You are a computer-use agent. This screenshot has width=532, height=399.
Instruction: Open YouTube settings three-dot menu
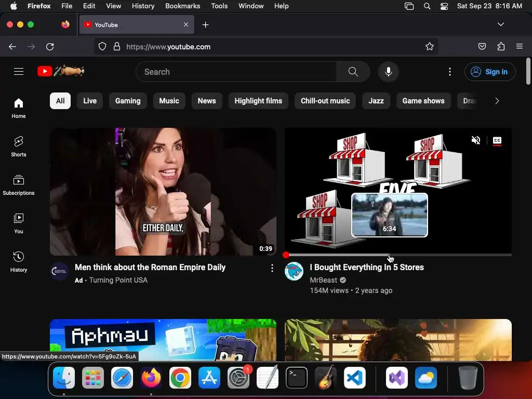[450, 72]
